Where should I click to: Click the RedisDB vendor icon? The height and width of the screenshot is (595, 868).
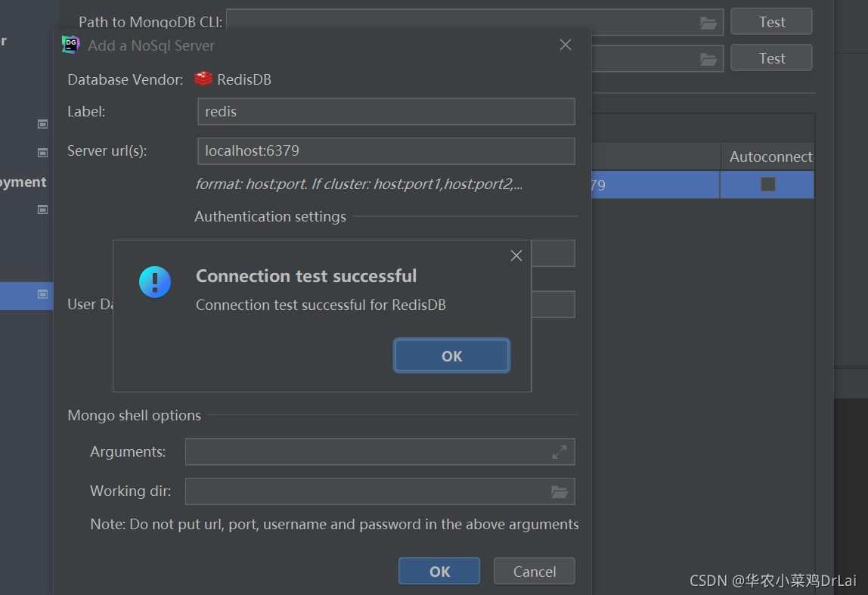[203, 79]
